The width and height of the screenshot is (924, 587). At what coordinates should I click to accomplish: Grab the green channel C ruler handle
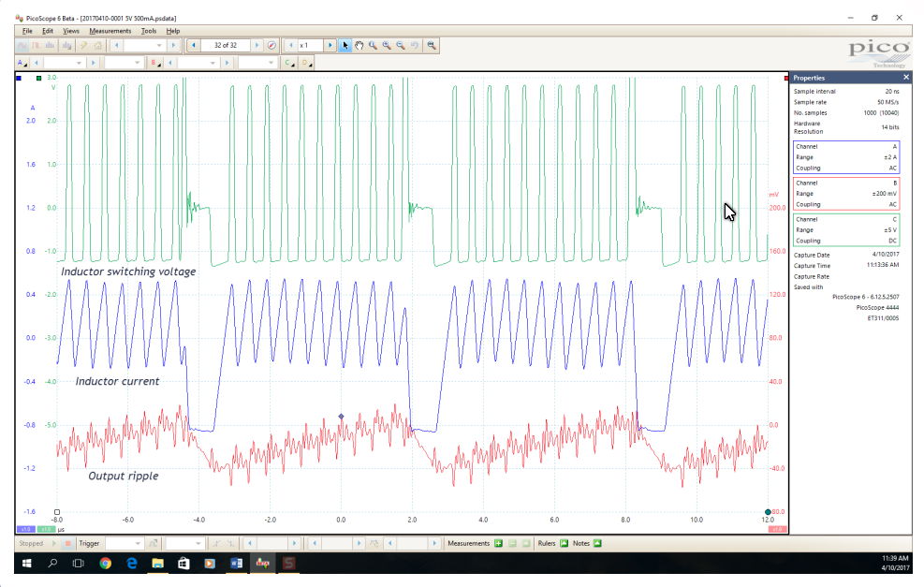pyautogui.click(x=39, y=78)
